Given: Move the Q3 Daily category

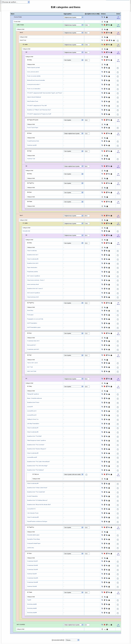Looking at the screenshot, I should coord(107,60).
